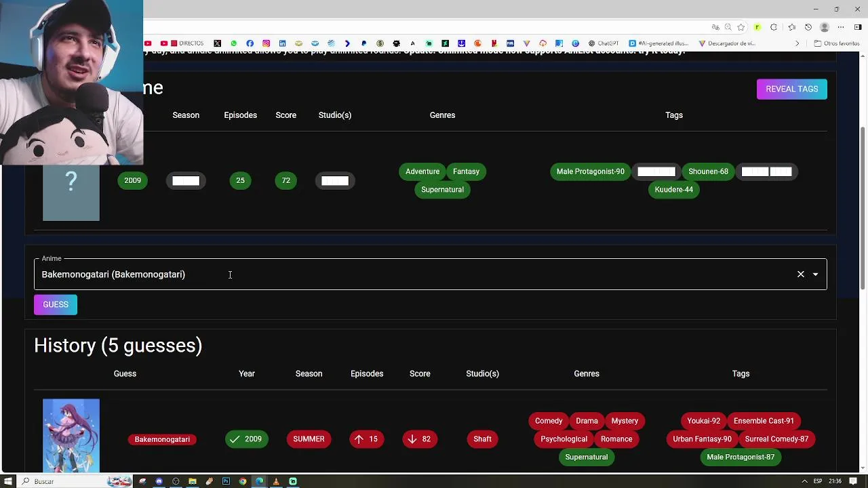Viewport: 868px width, 488px height.
Task: Click the Adventure genre chip
Action: [x=422, y=171]
